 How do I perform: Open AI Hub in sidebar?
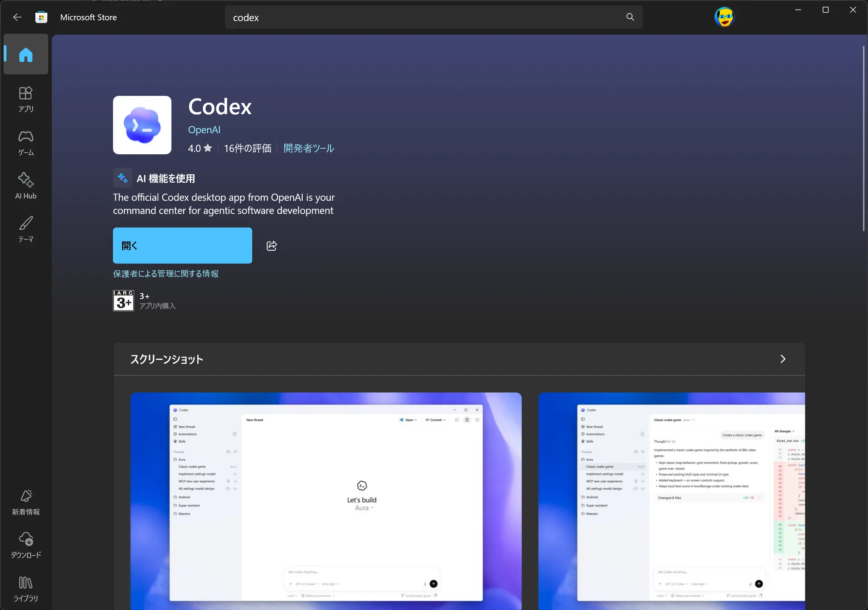pos(26,186)
